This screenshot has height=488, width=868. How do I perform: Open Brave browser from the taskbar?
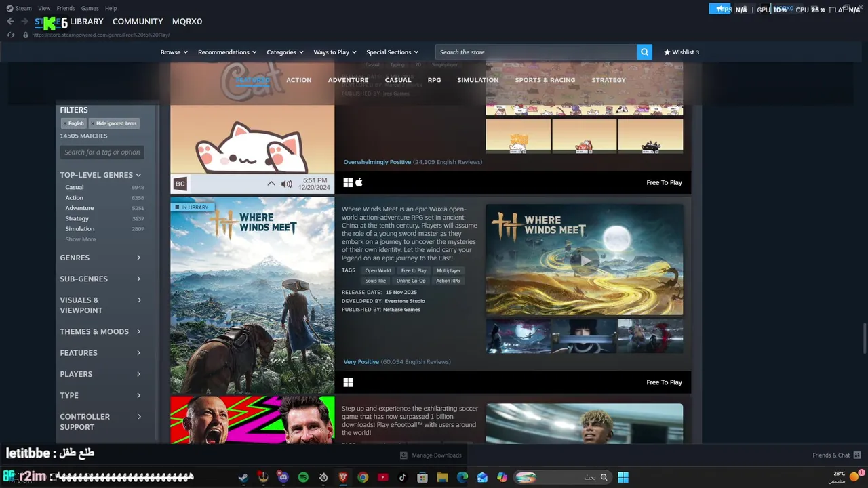tap(343, 477)
